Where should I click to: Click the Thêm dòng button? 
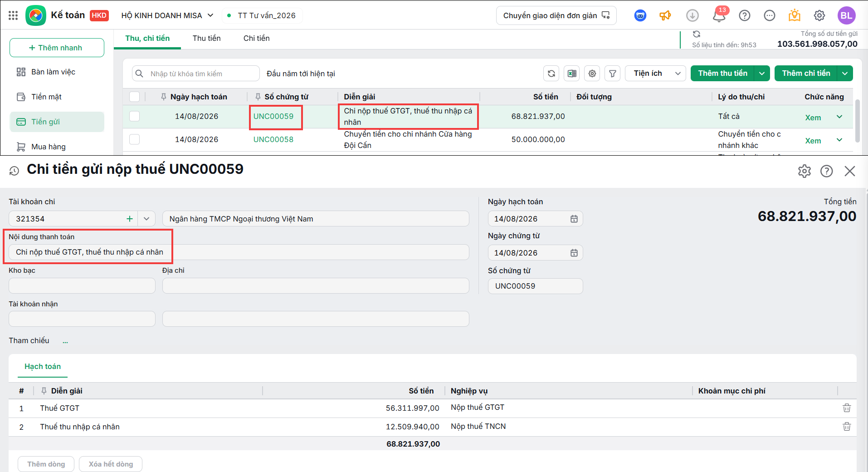point(46,464)
